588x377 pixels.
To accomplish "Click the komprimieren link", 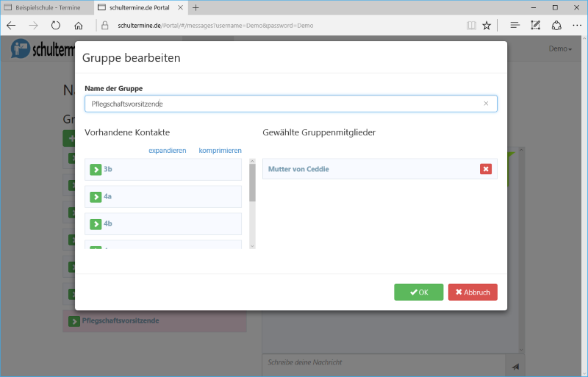I will (220, 151).
